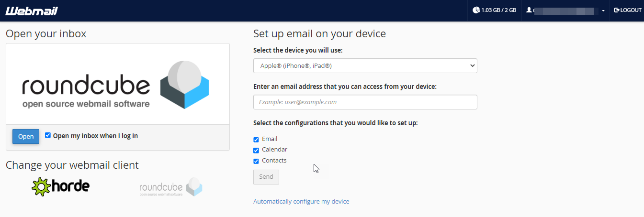The height and width of the screenshot is (217, 644).
Task: Uncheck the Calendar configuration checkbox
Action: (256, 150)
